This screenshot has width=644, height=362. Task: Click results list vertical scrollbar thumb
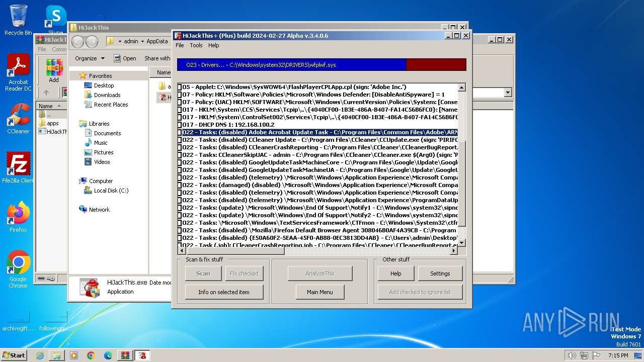[x=462, y=184]
